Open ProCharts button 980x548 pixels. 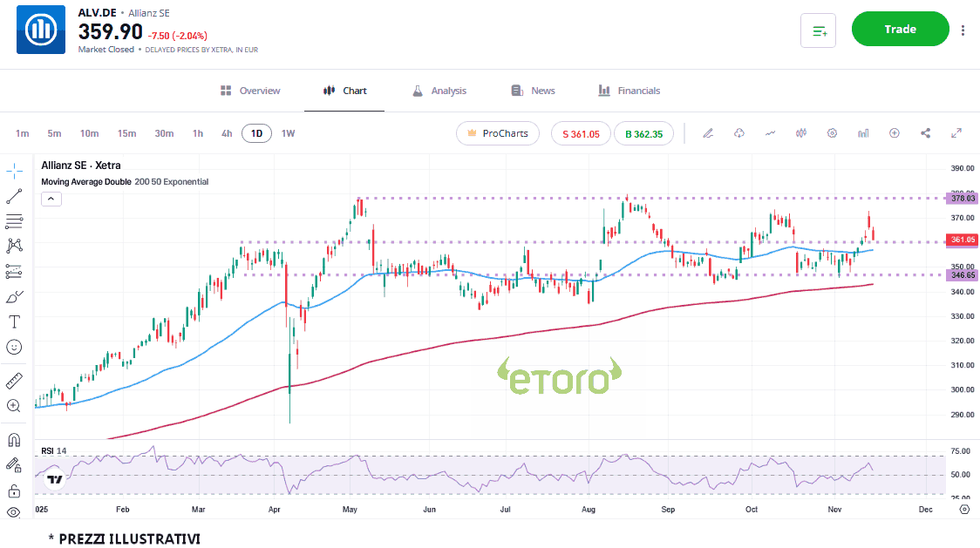tap(498, 133)
